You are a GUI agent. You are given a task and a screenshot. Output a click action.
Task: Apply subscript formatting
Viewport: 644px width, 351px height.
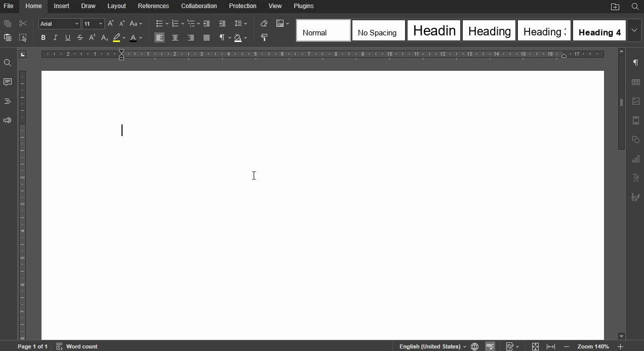point(104,38)
